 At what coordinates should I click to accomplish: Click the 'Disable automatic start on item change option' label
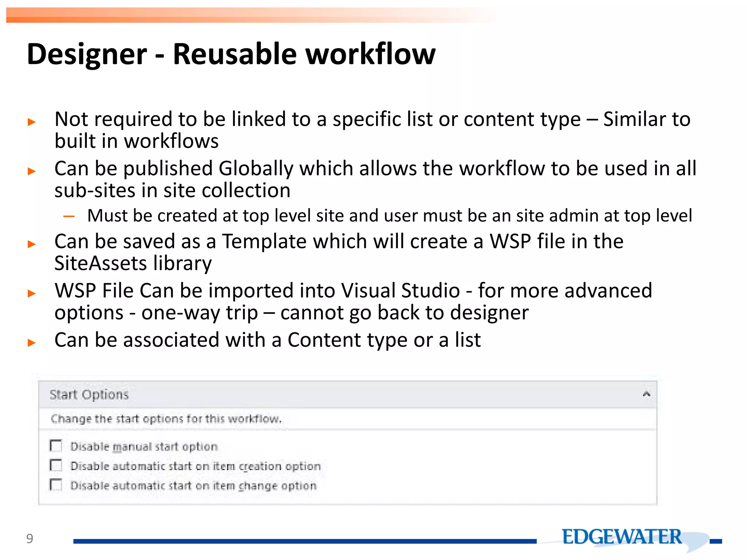tap(194, 486)
